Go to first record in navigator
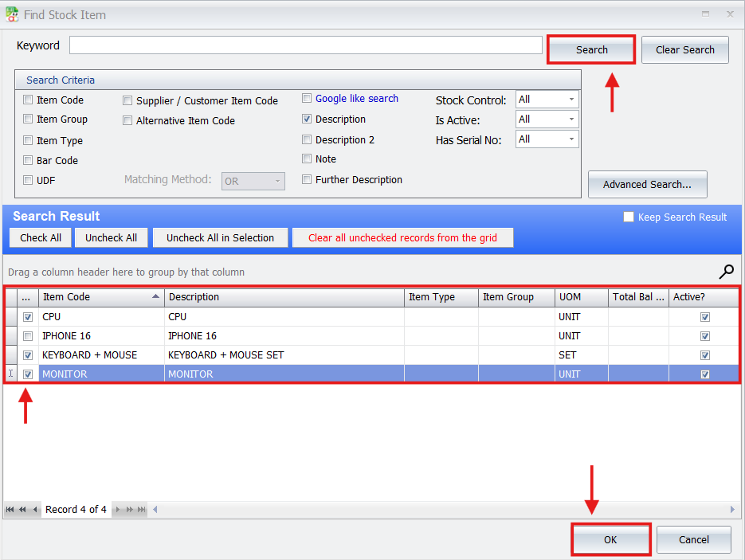 tap(10, 510)
